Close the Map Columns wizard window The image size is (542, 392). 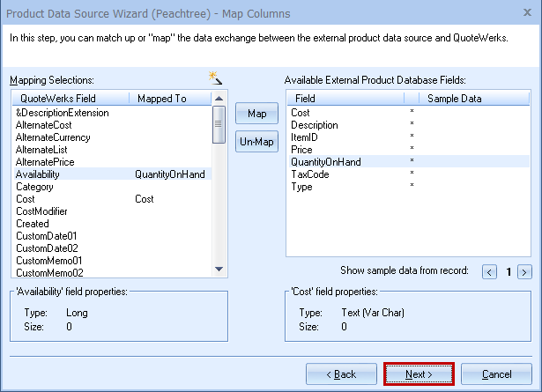click(527, 13)
